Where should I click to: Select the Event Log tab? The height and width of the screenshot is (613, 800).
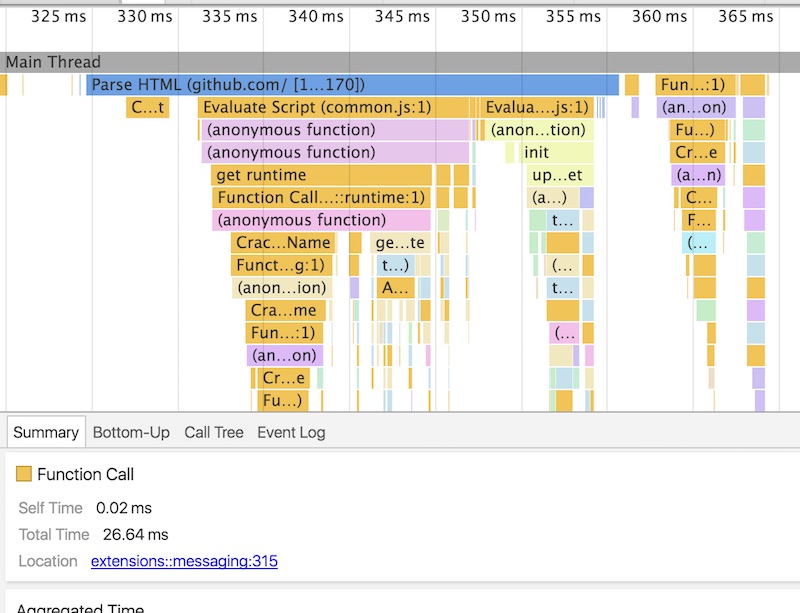click(x=291, y=433)
